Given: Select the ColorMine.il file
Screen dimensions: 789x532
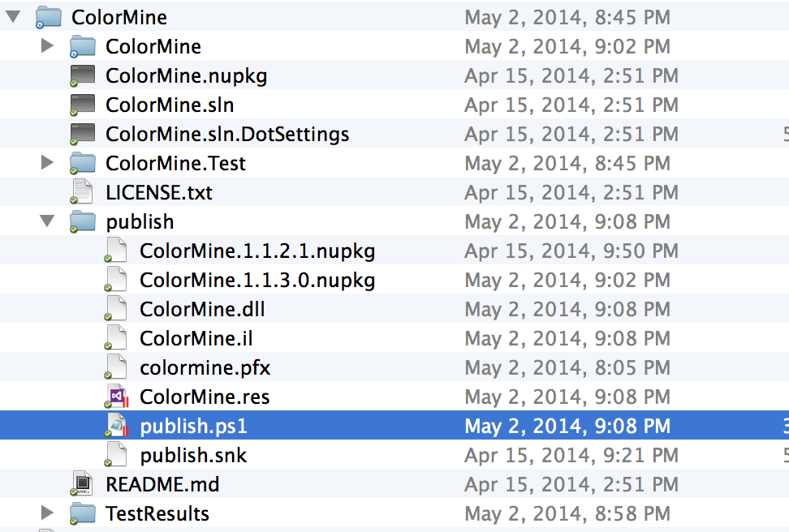Looking at the screenshot, I should 394,338.
